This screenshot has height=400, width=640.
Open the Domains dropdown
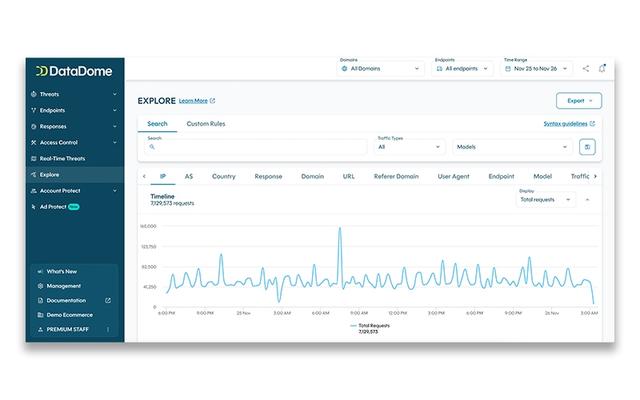coord(381,69)
